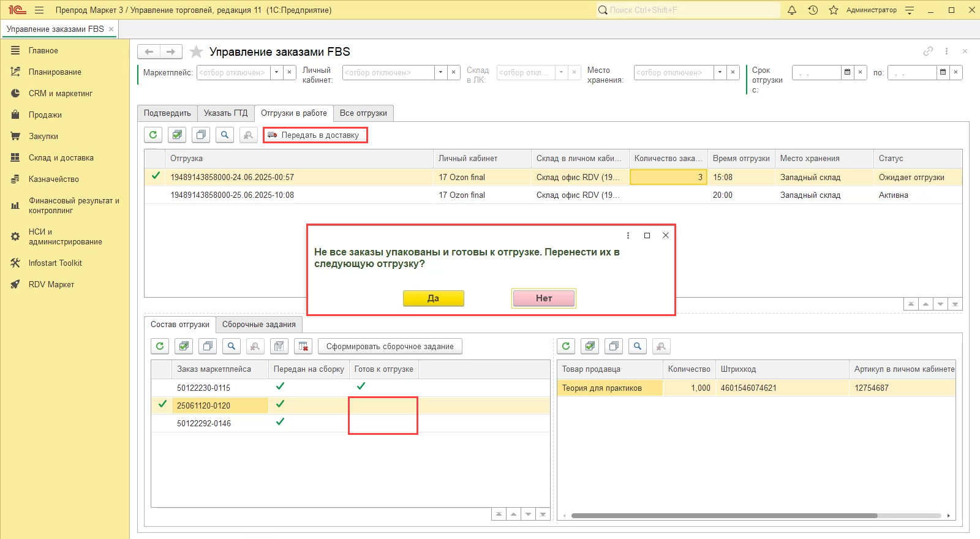Expand the Место хранения filter dropdown

coord(720,72)
